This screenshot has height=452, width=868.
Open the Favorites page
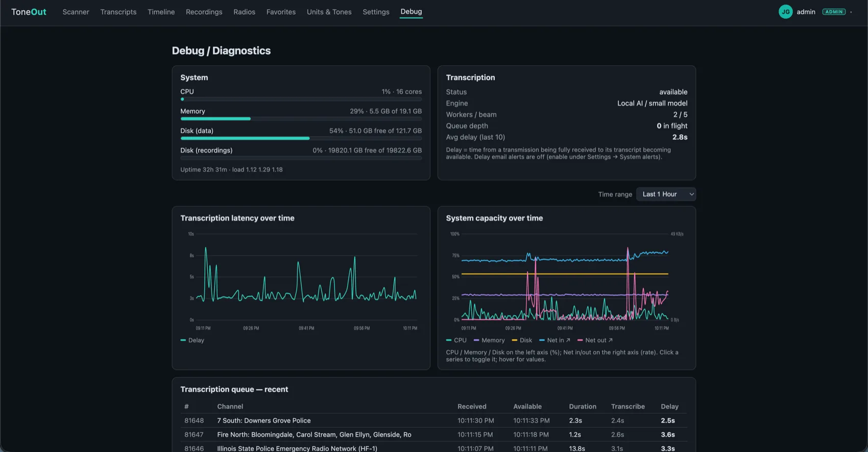click(281, 12)
